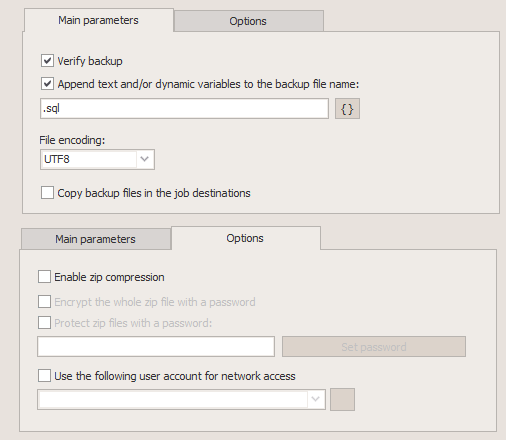Image resolution: width=506 pixels, height=442 pixels.
Task: Click inside the user account combo field
Action: click(x=173, y=399)
